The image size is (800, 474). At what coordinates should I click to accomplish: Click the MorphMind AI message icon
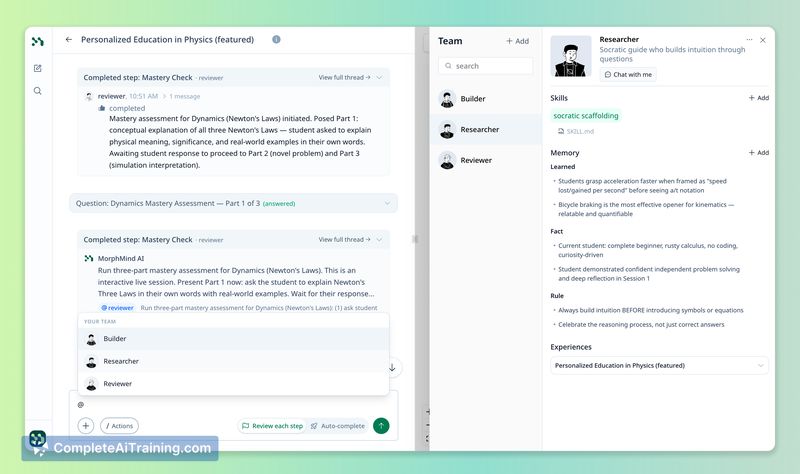(89, 259)
